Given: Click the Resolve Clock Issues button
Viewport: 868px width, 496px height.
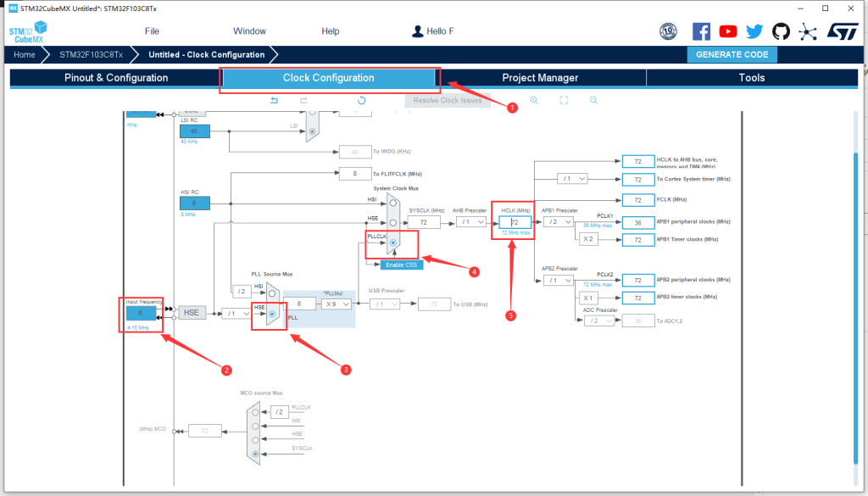Looking at the screenshot, I should (448, 100).
